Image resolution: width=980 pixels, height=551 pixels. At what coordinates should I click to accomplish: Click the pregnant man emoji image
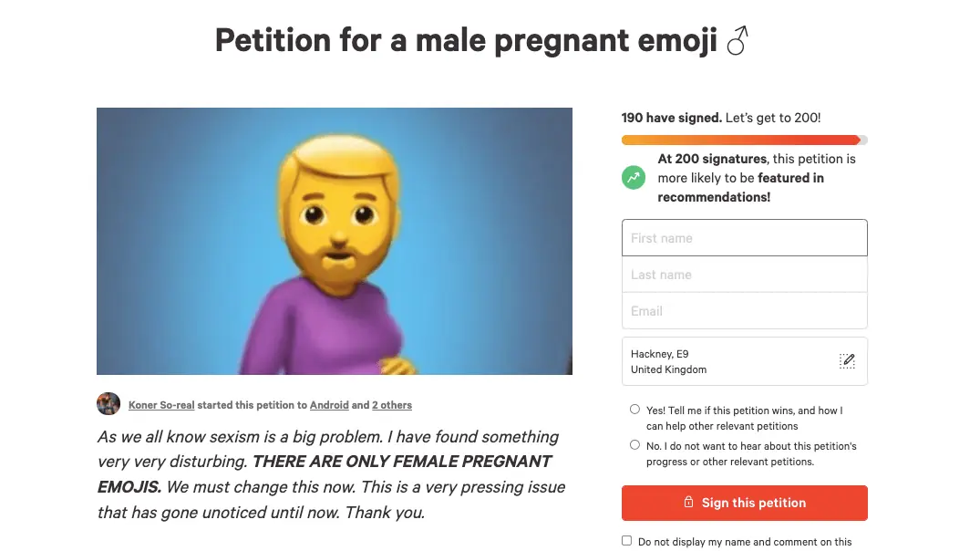(335, 241)
